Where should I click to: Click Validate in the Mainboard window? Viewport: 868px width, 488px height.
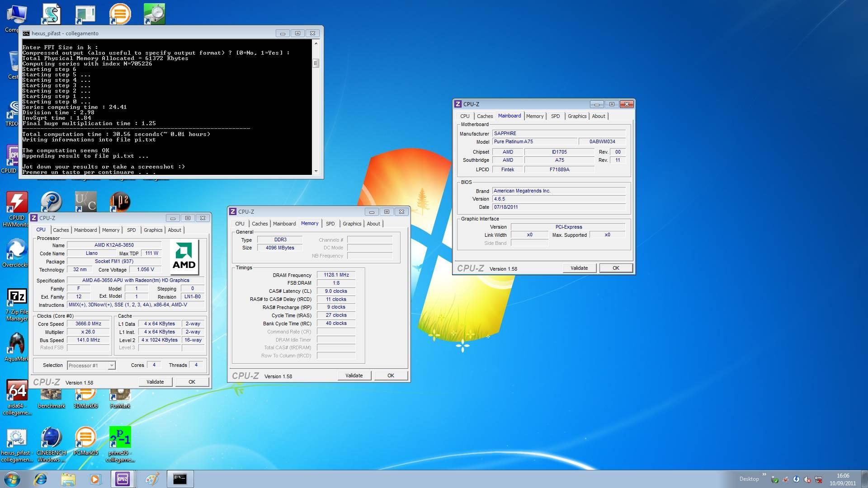tap(579, 268)
